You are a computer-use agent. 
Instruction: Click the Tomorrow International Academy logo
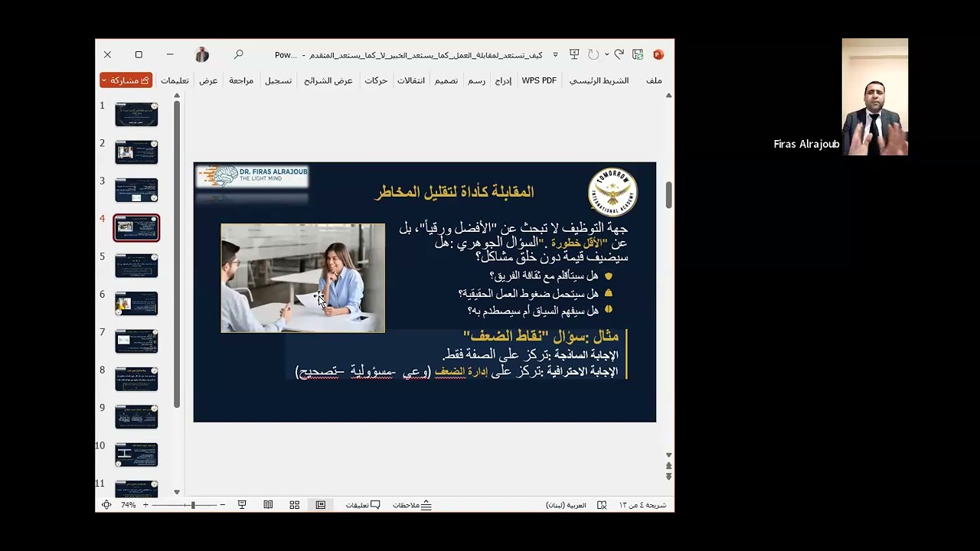[612, 192]
